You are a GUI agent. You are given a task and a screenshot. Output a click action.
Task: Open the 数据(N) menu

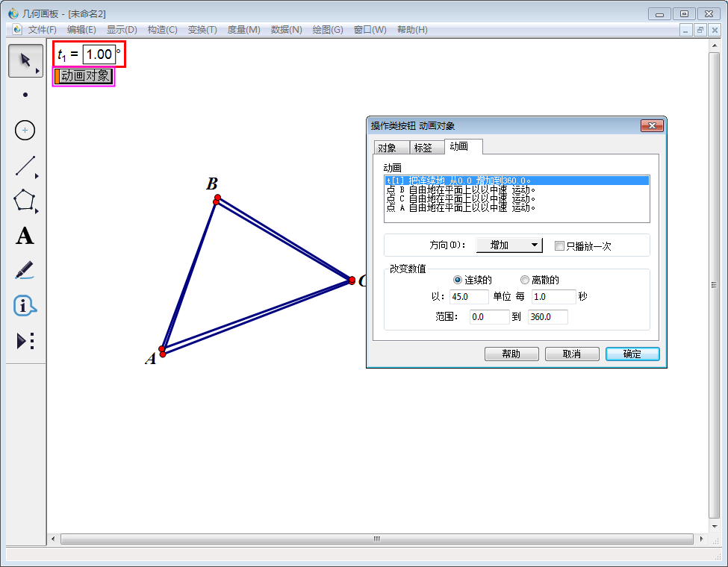point(287,30)
